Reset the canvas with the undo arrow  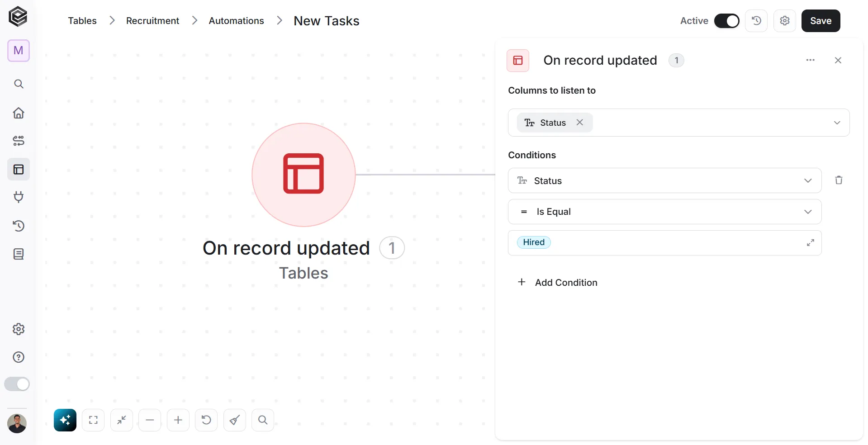pos(206,420)
